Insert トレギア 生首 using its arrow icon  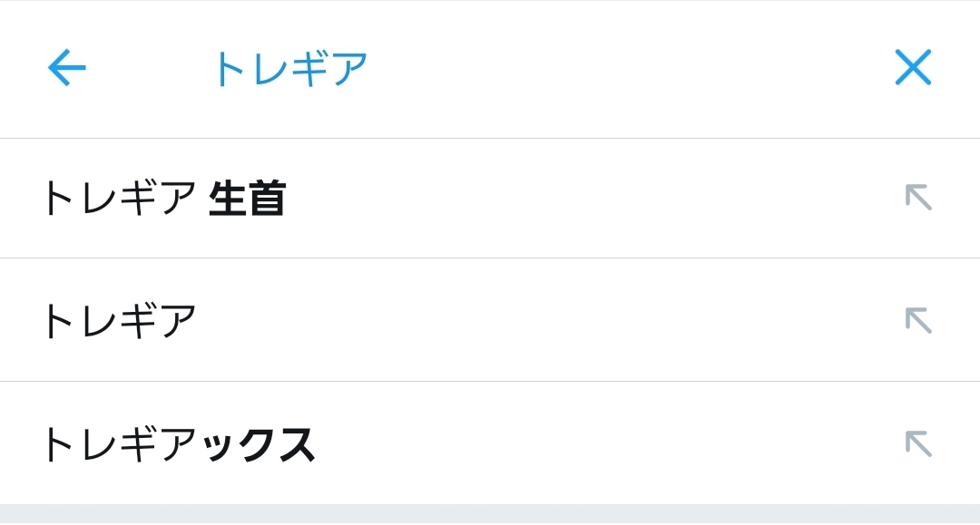(x=918, y=197)
